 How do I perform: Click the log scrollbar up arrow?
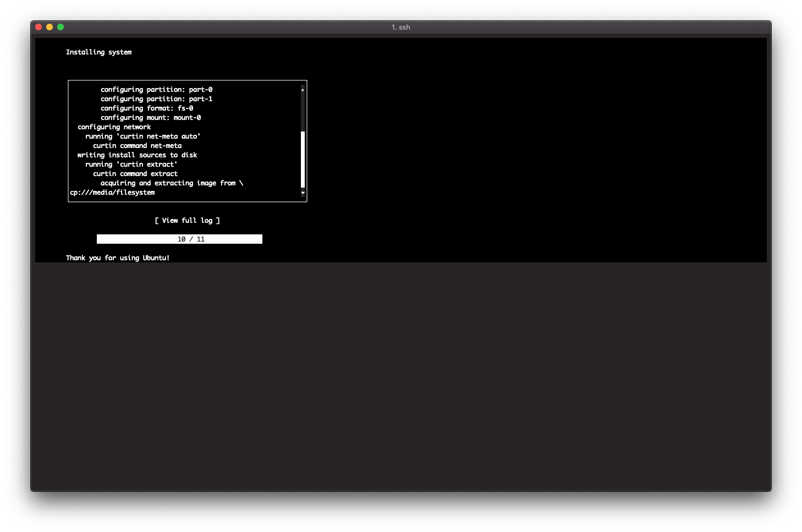(303, 89)
